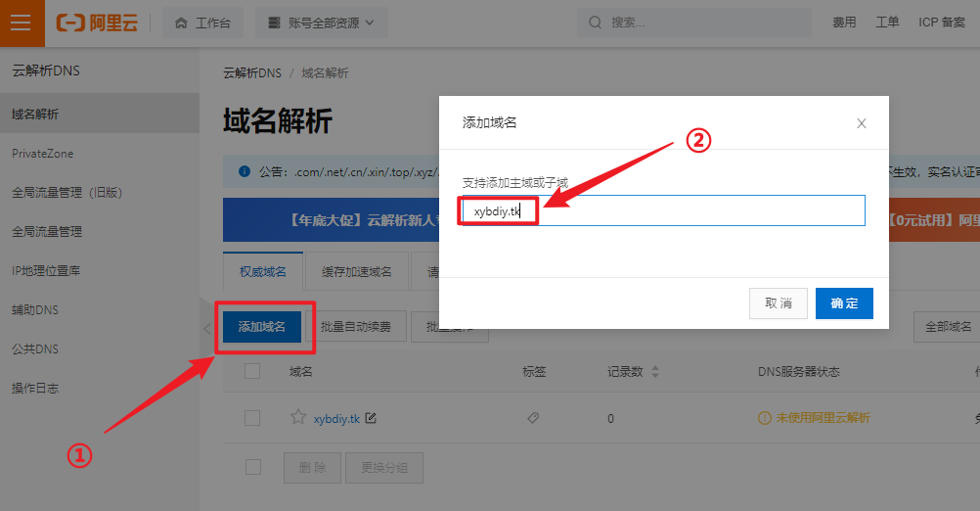
Task: Click the 添加域名 button
Action: tap(262, 327)
